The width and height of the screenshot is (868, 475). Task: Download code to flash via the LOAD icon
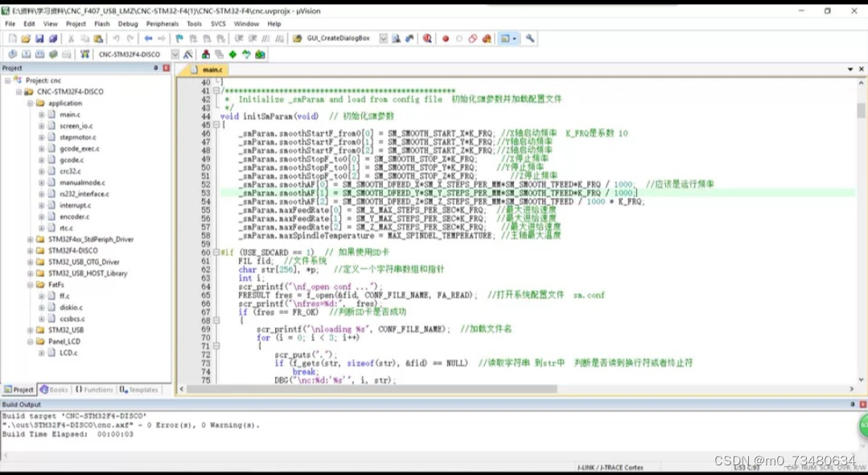[84, 54]
